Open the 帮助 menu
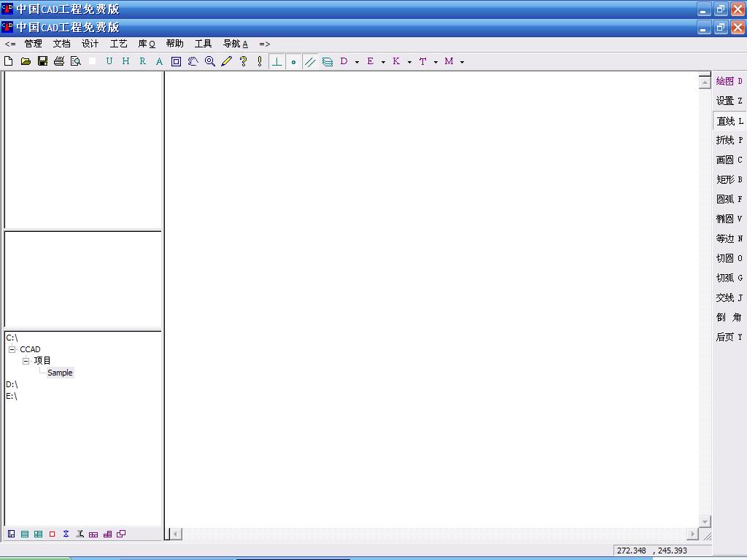 [x=175, y=44]
